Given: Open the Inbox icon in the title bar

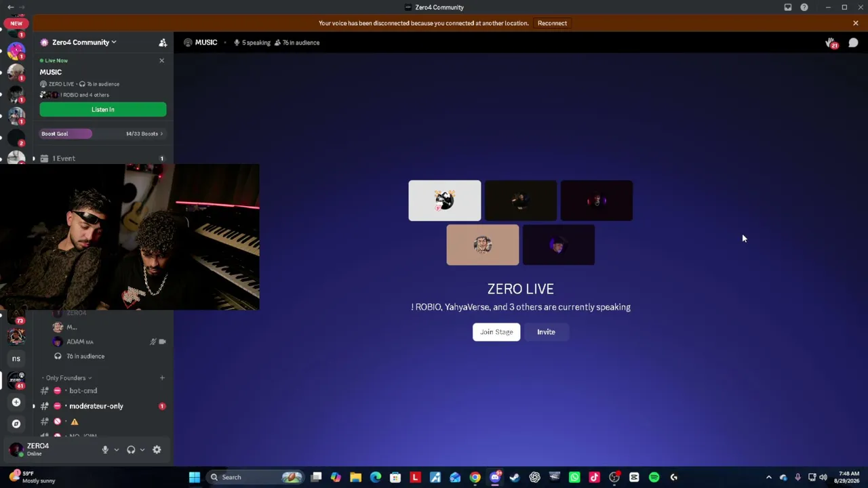Looking at the screenshot, I should pos(788,7).
